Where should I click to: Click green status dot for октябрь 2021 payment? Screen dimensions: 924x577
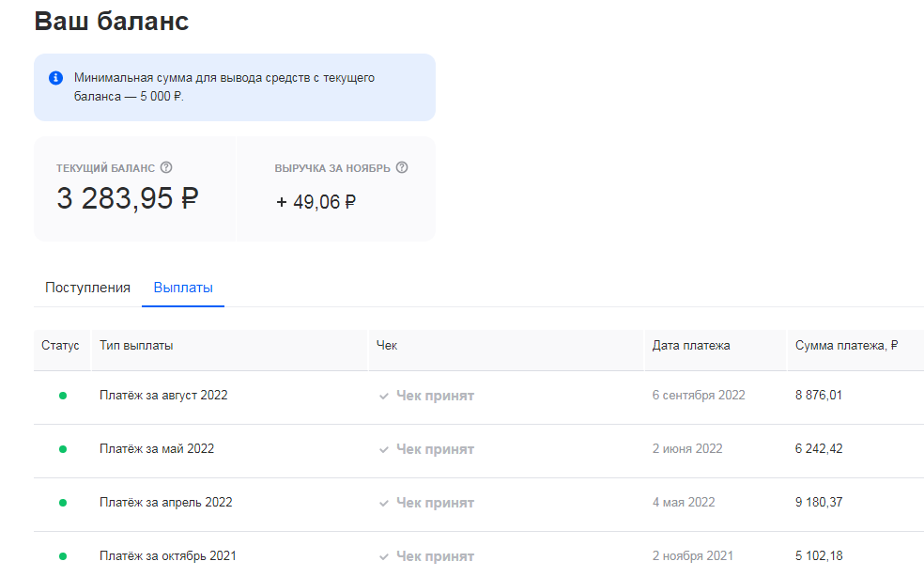pos(63,556)
